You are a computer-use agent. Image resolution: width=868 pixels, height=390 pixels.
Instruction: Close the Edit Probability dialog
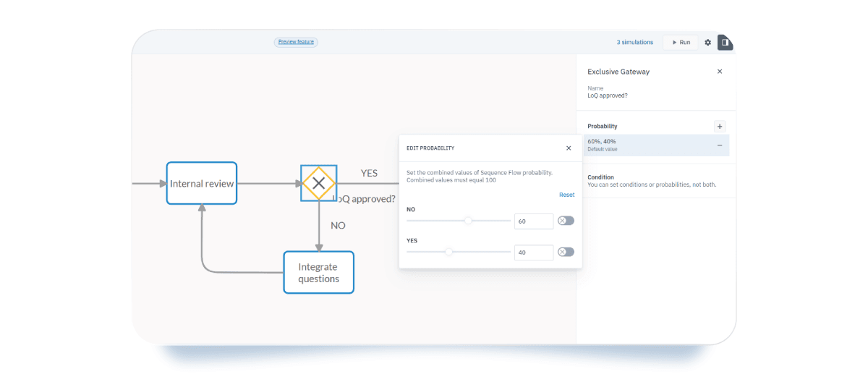coord(568,148)
